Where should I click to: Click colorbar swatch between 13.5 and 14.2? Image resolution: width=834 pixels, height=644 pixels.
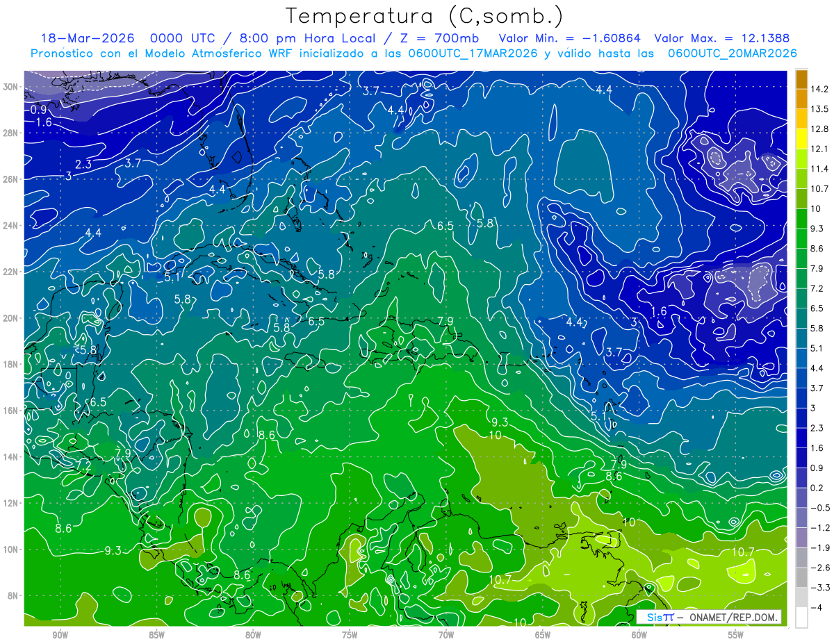801,99
